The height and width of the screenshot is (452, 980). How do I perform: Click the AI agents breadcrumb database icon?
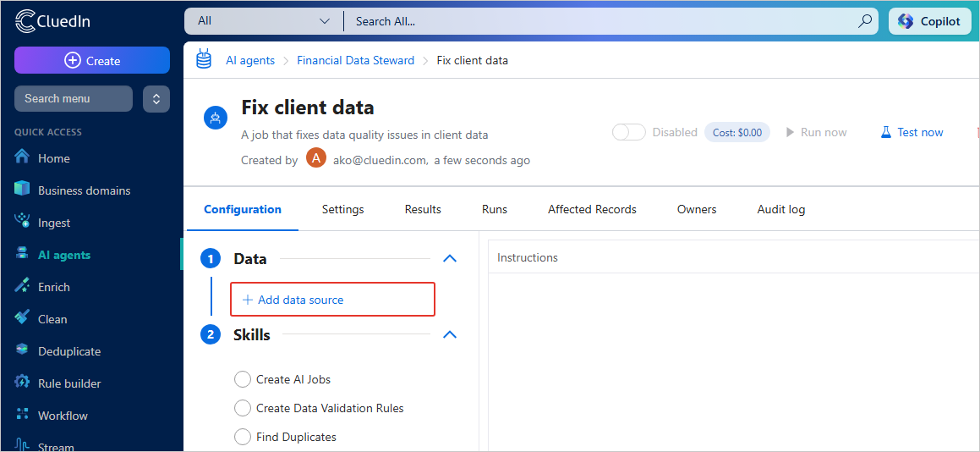pos(204,59)
